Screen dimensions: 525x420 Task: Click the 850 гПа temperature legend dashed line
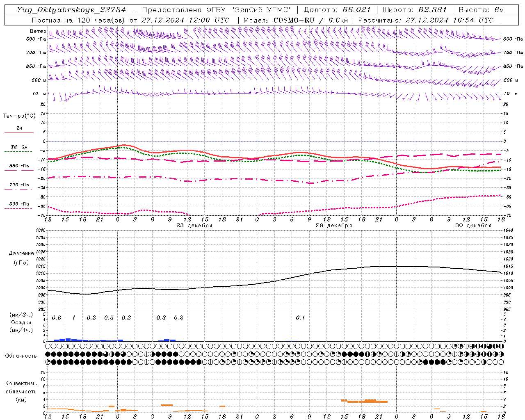(x=18, y=170)
